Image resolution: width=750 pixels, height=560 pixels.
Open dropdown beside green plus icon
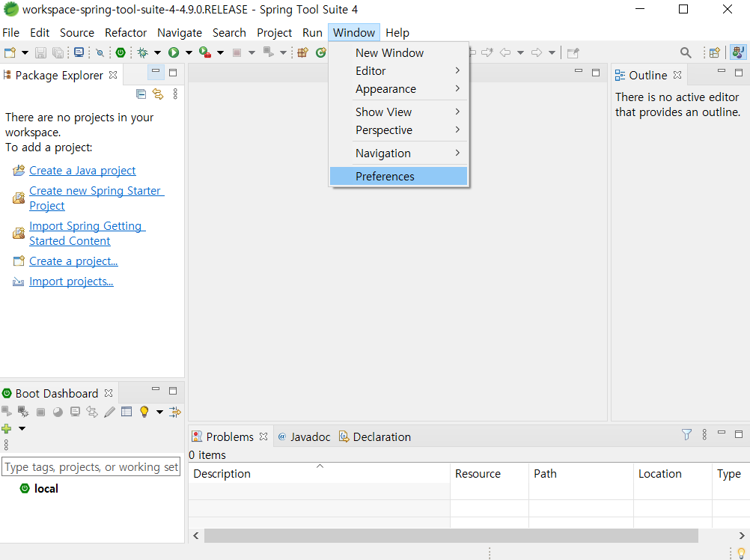pyautogui.click(x=22, y=428)
